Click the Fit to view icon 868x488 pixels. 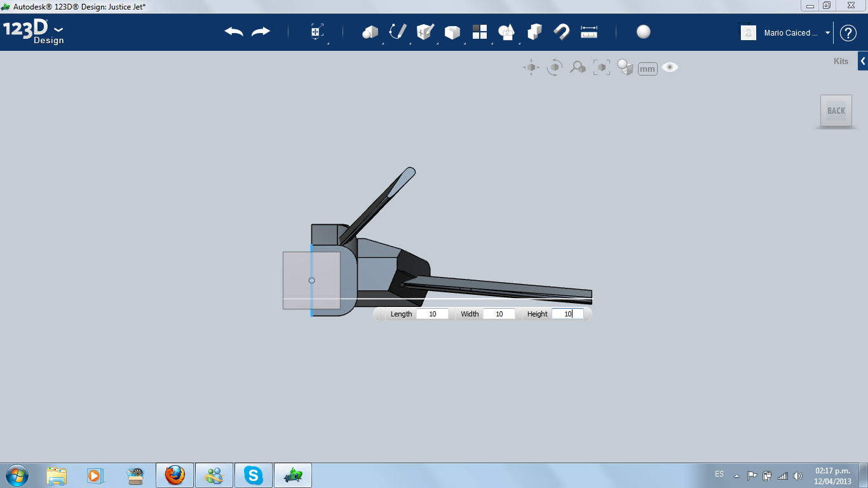tap(601, 67)
